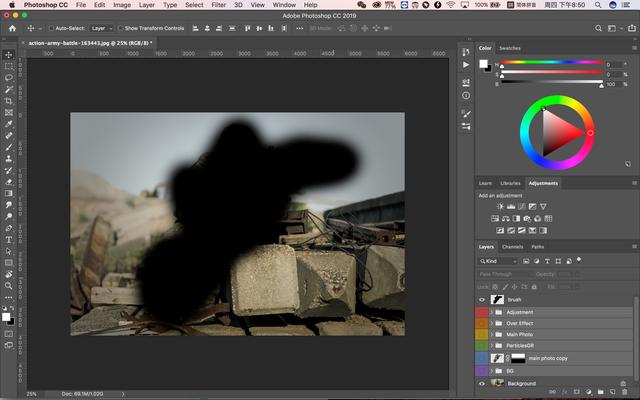Select the Brush tool

(9, 147)
